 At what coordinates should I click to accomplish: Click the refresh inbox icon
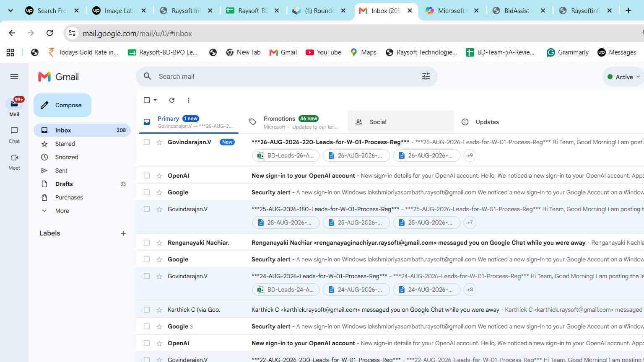coord(172,100)
